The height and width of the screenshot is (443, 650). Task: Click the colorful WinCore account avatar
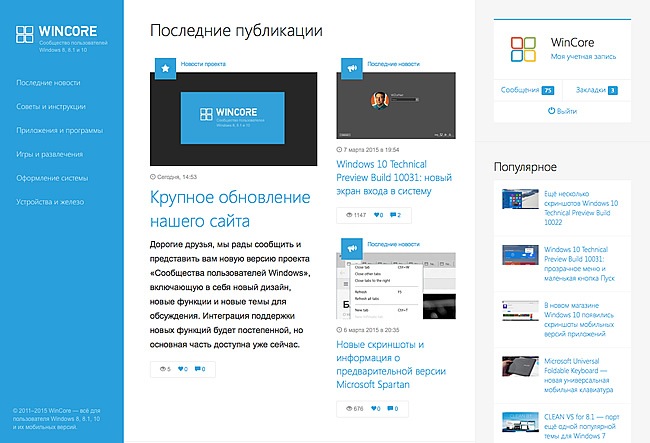[x=523, y=49]
